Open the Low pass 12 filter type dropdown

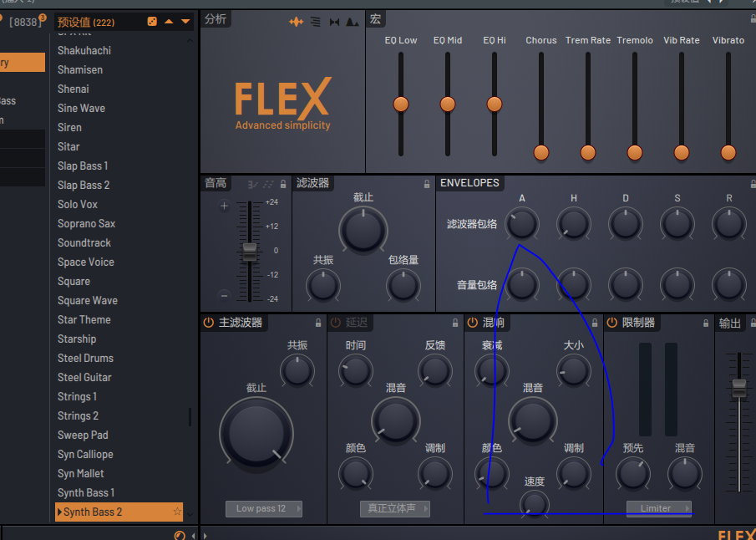click(264, 508)
